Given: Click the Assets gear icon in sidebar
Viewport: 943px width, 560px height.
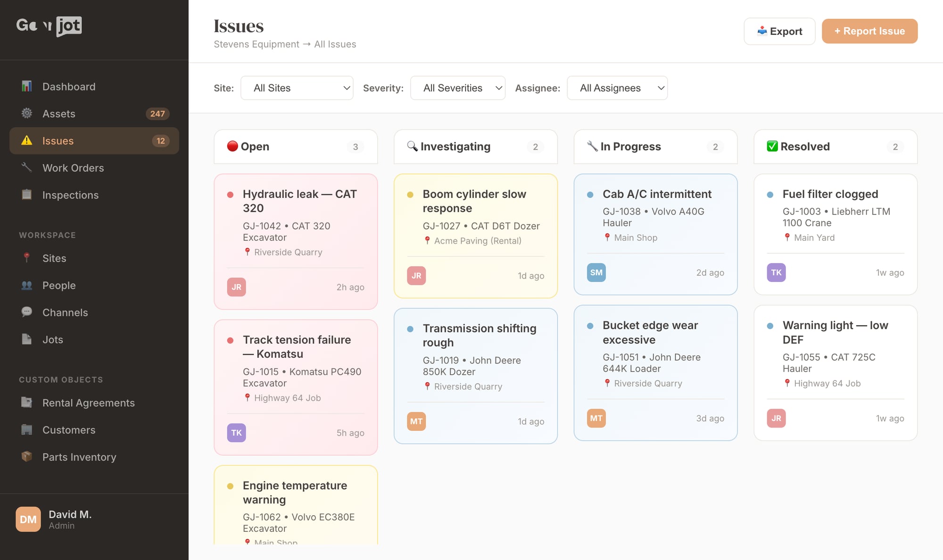Looking at the screenshot, I should point(27,113).
